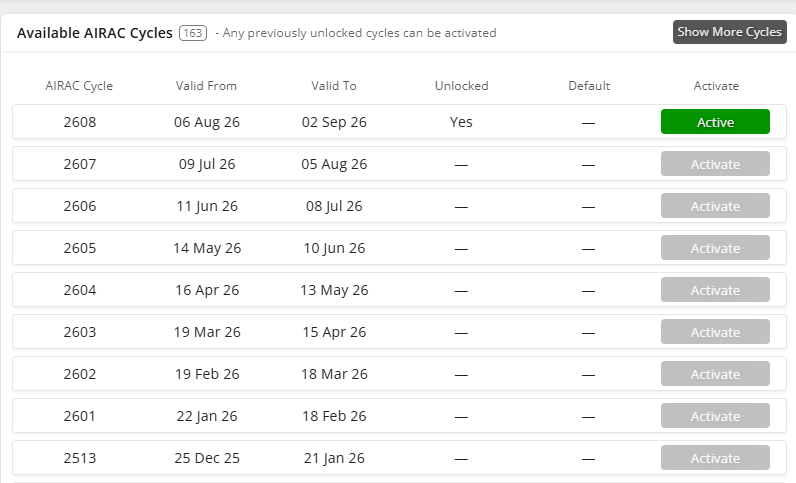Select the 19 Mar 26 valid-from date
796x483 pixels.
(x=207, y=332)
